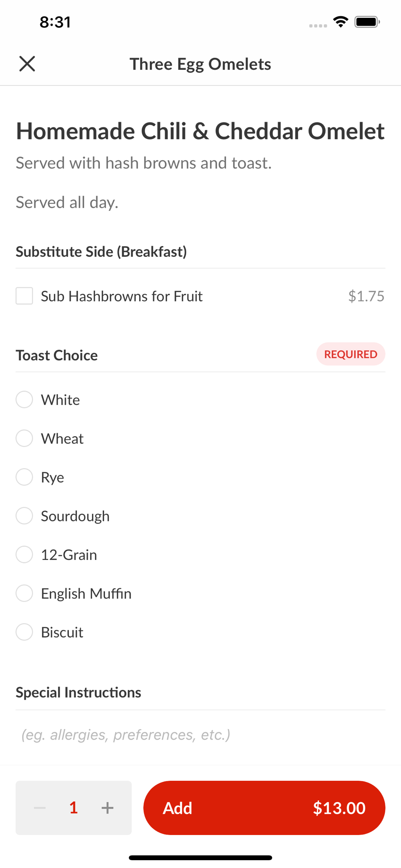Tap the battery indicator icon
401x868 pixels.
click(367, 22)
